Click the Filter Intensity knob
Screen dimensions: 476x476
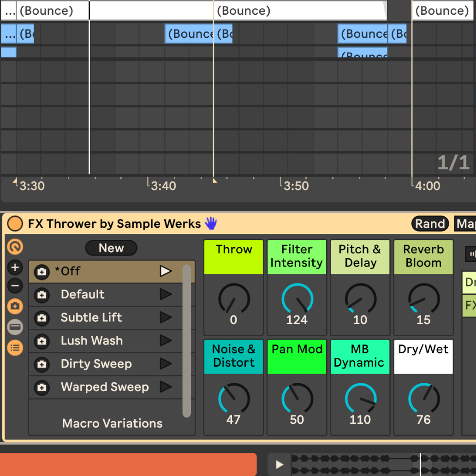[x=297, y=299]
